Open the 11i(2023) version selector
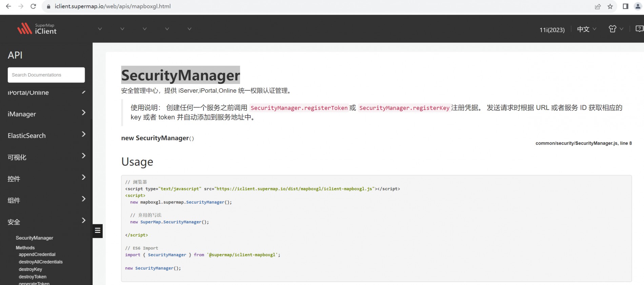 coord(552,30)
